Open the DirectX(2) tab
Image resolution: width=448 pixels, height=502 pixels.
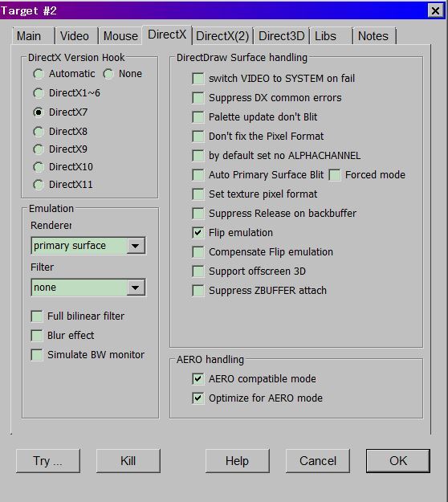(222, 35)
